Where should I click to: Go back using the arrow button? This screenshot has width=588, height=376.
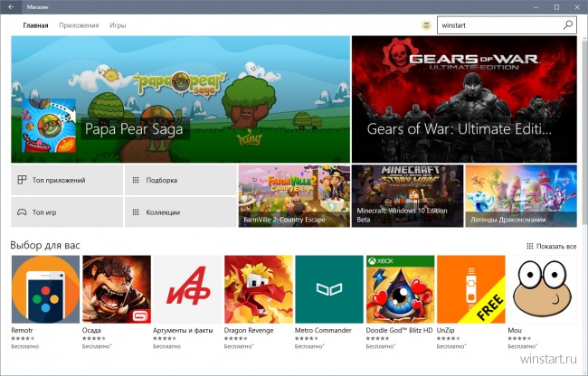[11, 6]
